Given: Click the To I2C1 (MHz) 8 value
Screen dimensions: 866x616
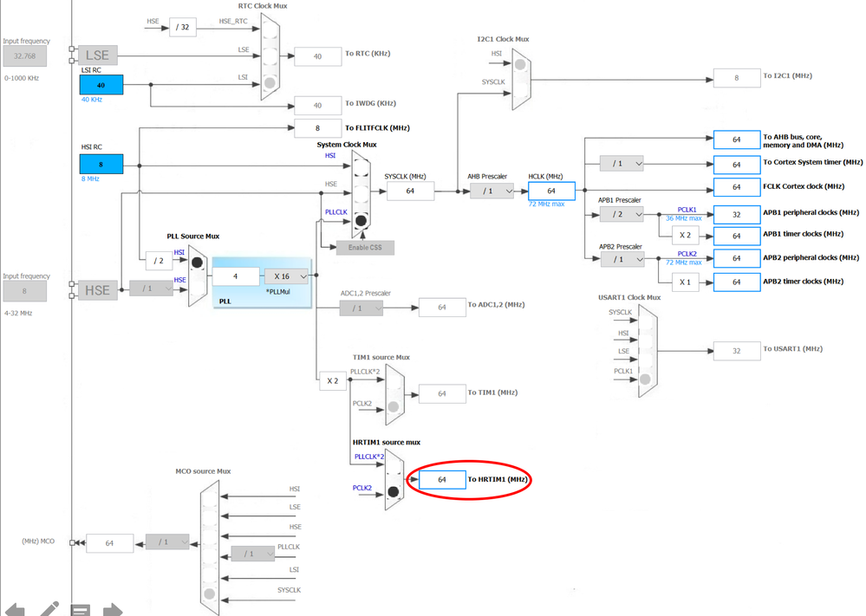Looking at the screenshot, I should (737, 78).
